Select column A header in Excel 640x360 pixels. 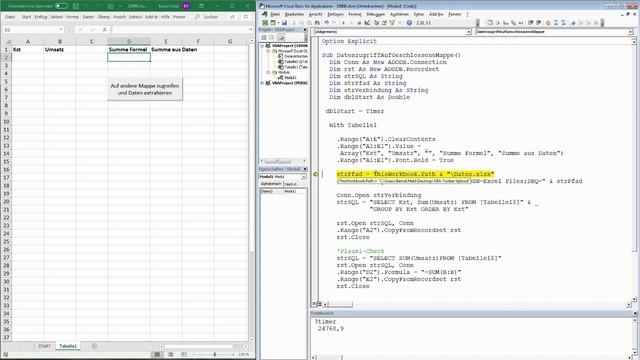click(28, 42)
